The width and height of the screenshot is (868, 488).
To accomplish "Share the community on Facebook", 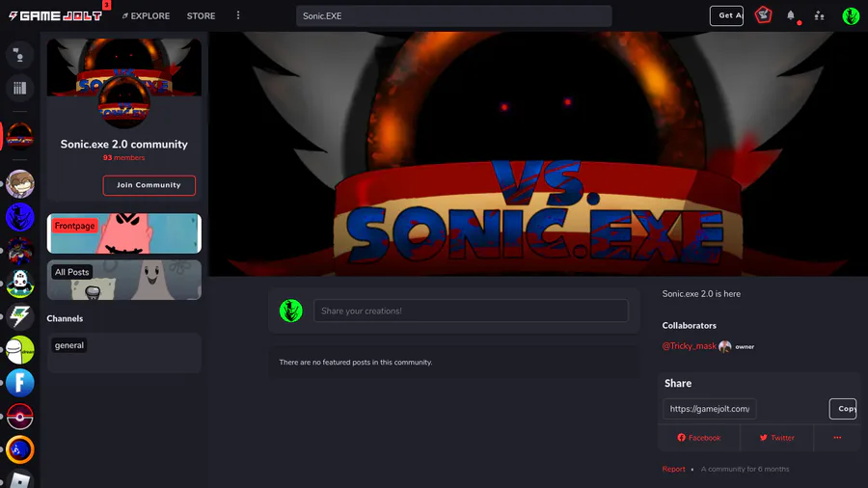I will 698,438.
